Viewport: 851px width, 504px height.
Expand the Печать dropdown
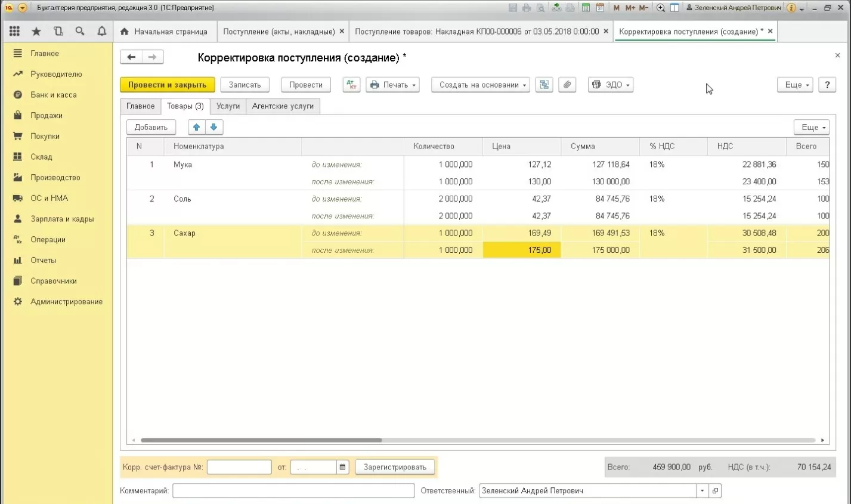pos(392,85)
